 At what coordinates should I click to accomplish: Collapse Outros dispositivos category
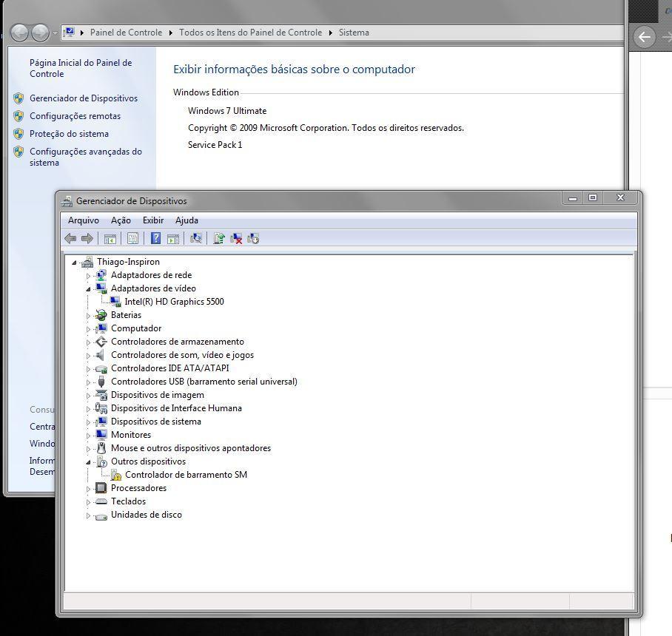(x=88, y=462)
